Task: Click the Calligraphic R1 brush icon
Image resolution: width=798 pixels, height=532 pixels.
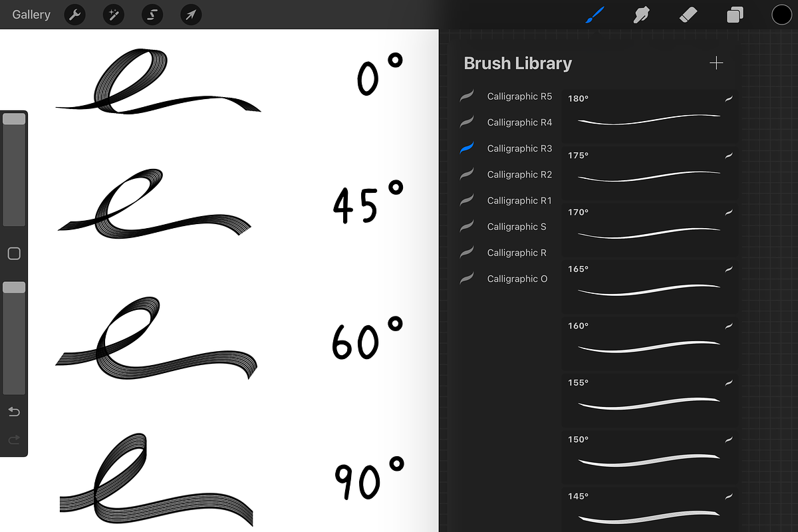Action: tap(467, 199)
